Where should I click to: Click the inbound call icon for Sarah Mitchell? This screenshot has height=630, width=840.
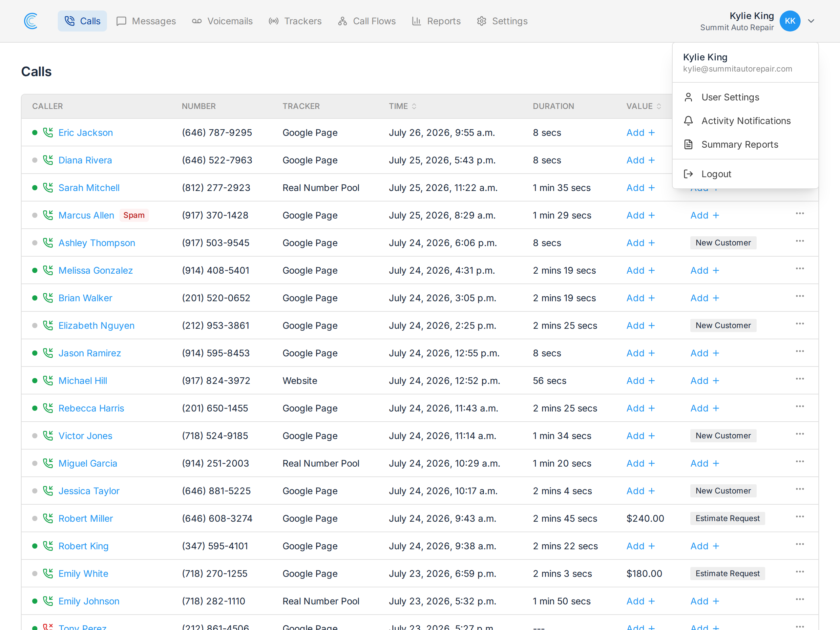click(48, 188)
